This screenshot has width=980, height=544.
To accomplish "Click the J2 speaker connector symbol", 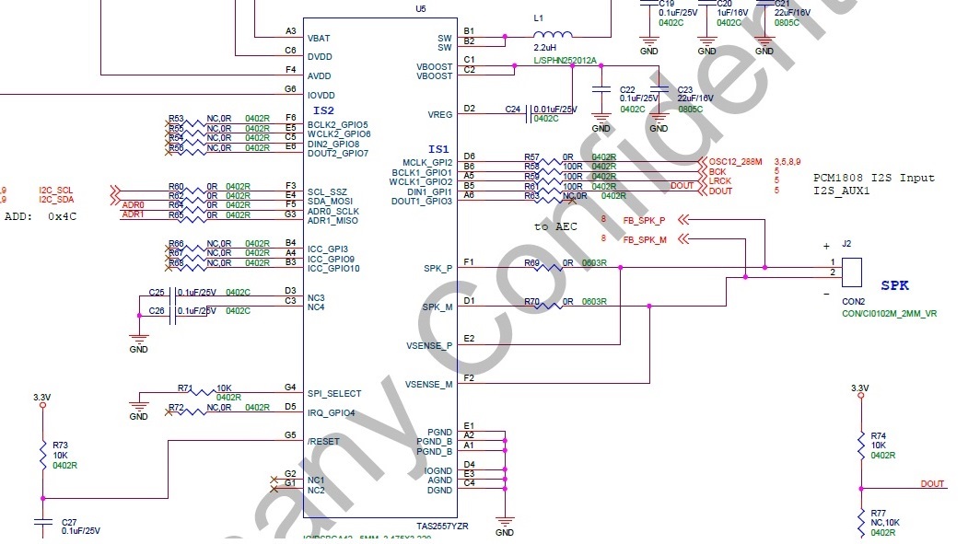I will pyautogui.click(x=852, y=272).
